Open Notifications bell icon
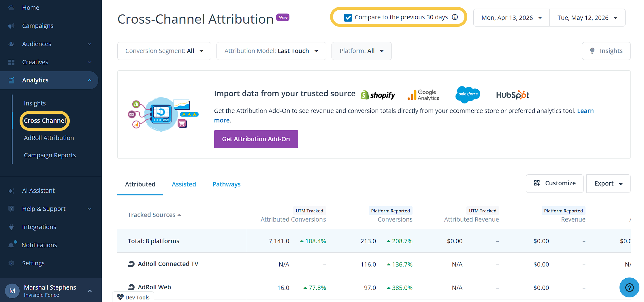Image resolution: width=644 pixels, height=302 pixels. click(11, 245)
